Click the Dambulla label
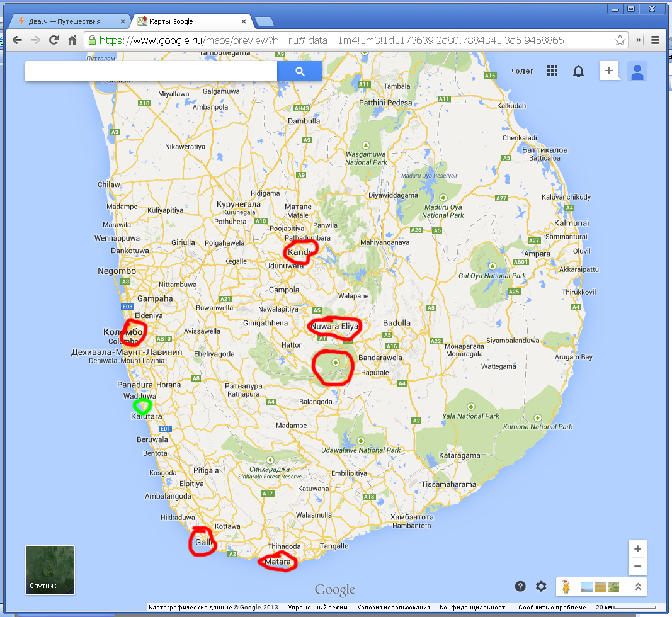Viewport: 672px width, 617px height. (x=304, y=121)
